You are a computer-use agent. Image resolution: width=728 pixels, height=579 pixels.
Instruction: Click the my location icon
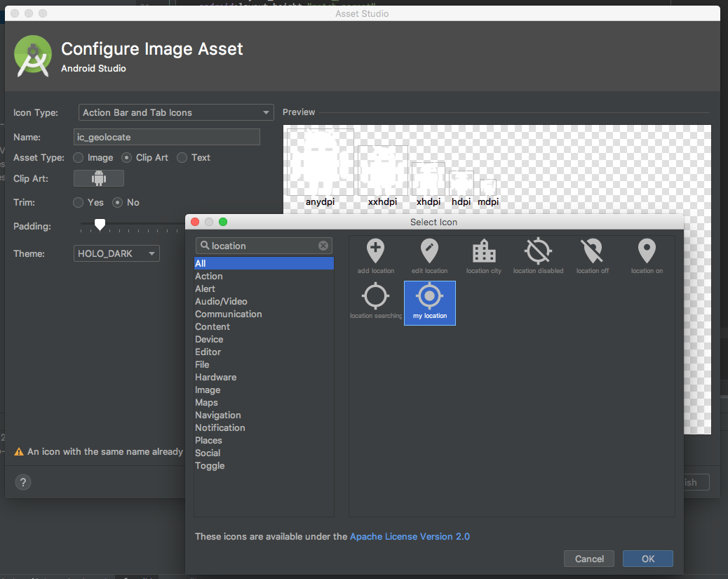click(429, 302)
